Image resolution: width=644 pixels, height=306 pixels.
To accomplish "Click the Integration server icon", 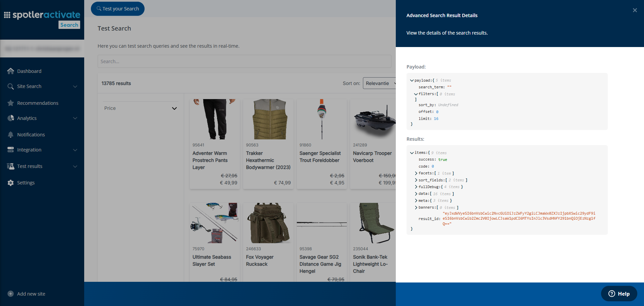I will (11, 150).
